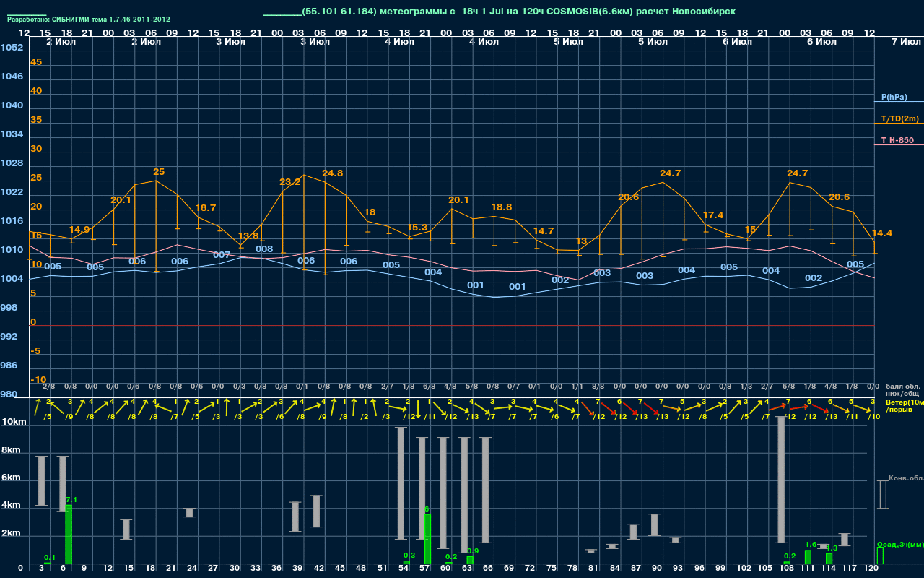The height and width of the screenshot is (578, 924).
Task: Select the T/TD(2m) legend label
Action: click(x=899, y=118)
